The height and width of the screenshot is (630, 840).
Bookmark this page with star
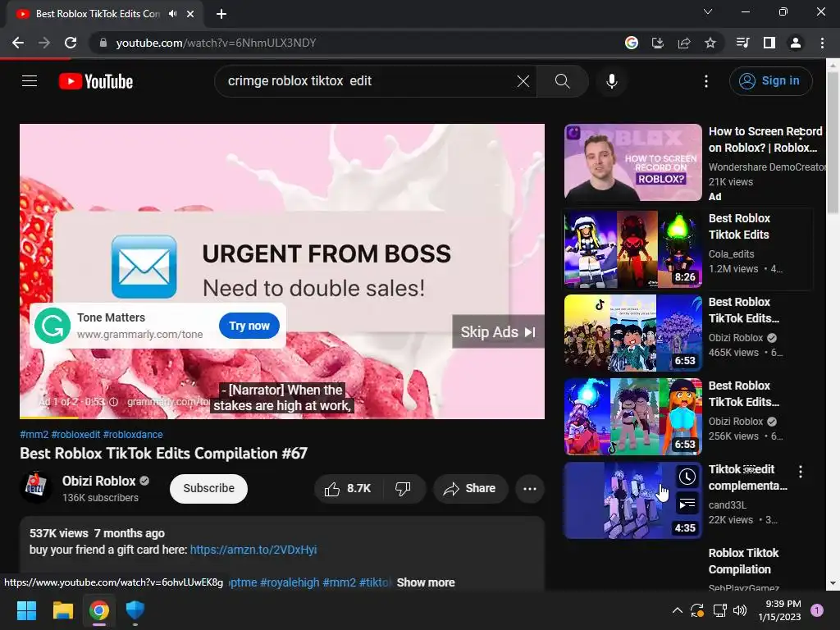coord(710,43)
